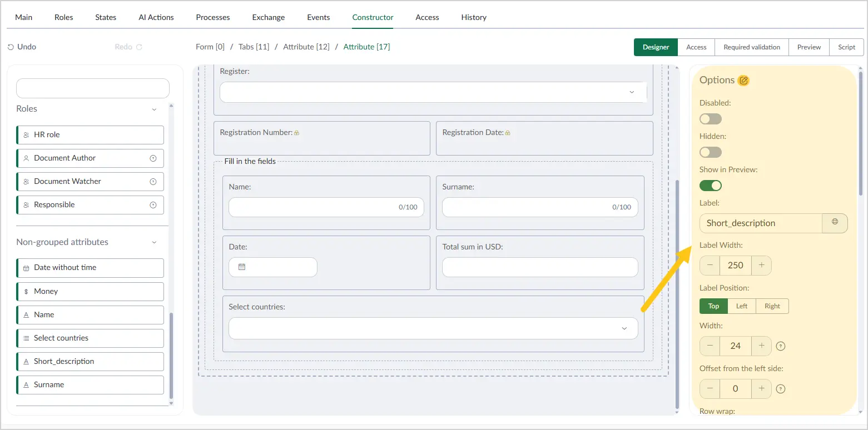Set Label Position to Right
Viewport: 868px width, 430px height.
click(x=772, y=306)
